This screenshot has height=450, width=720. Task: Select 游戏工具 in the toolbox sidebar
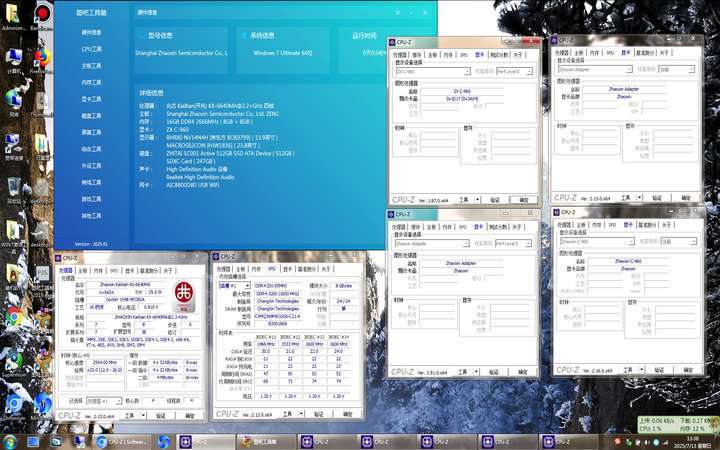[x=91, y=199]
